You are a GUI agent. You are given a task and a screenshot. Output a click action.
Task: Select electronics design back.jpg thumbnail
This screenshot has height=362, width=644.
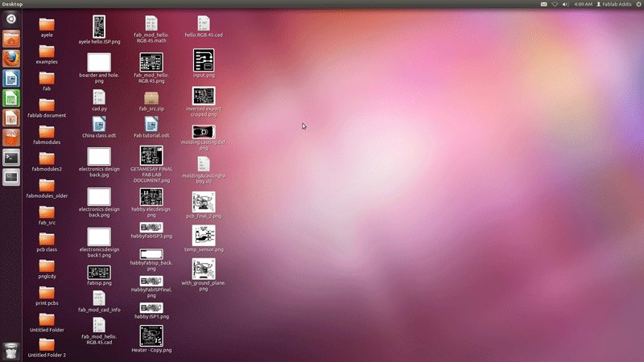[x=99, y=156]
